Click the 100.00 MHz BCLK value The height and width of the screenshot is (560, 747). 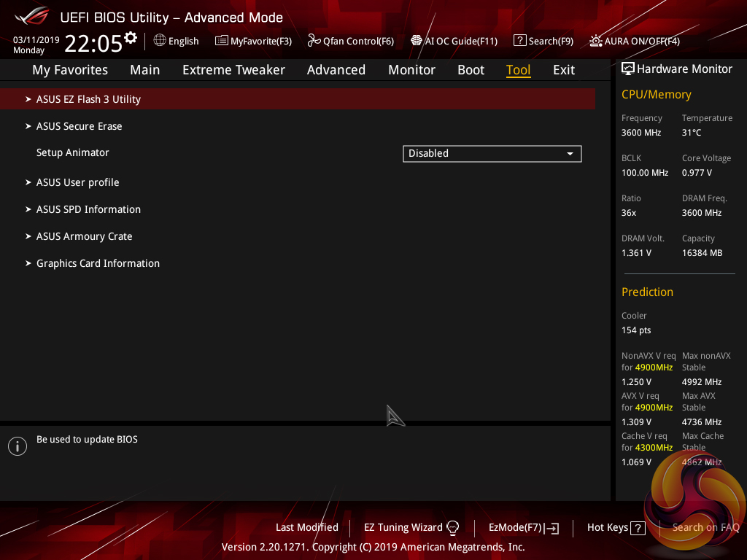tap(645, 172)
